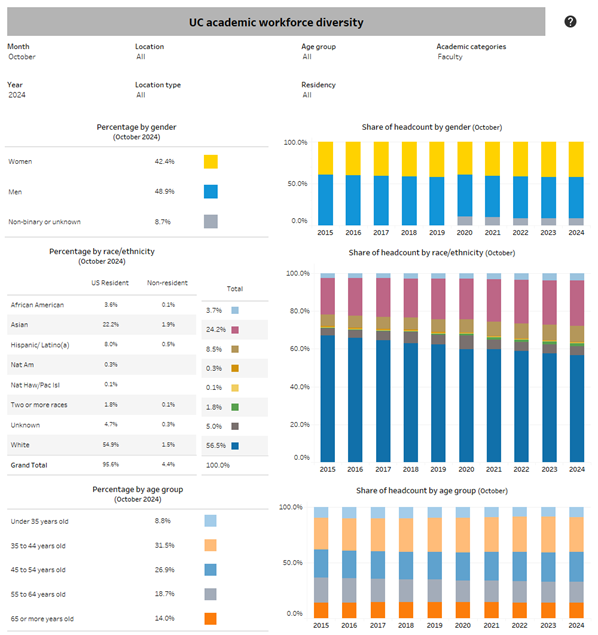Click the 2024 bar in race/ethnicity chart

click(x=577, y=368)
